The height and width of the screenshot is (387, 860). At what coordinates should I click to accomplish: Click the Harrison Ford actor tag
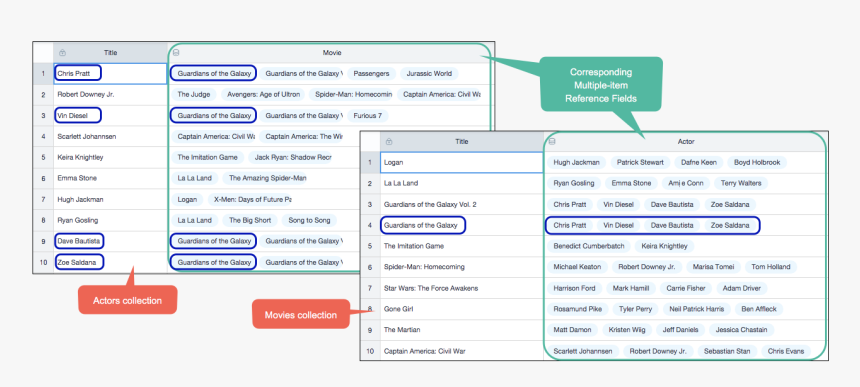click(574, 288)
